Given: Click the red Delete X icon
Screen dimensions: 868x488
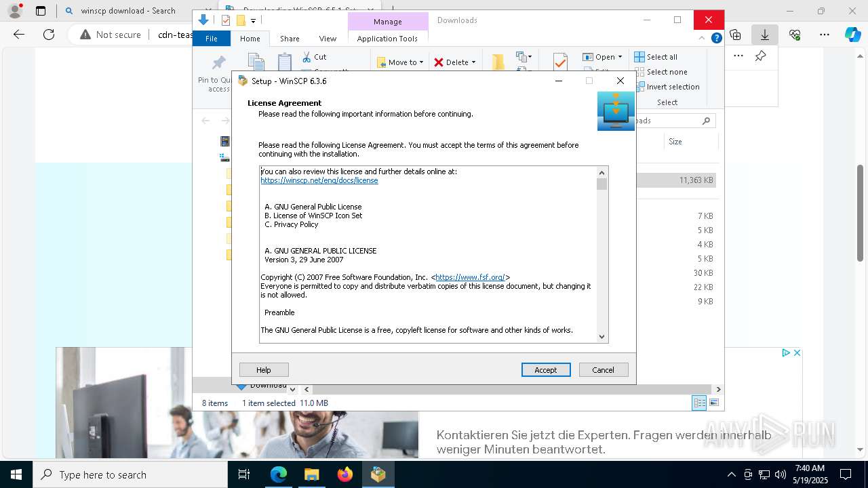Looking at the screenshot, I should coord(439,62).
